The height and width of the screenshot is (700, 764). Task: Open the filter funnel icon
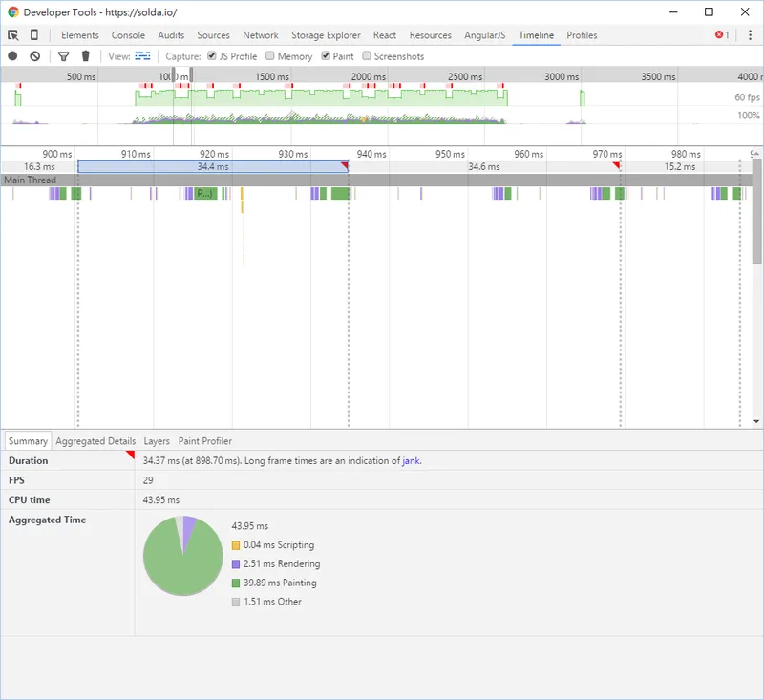click(64, 56)
